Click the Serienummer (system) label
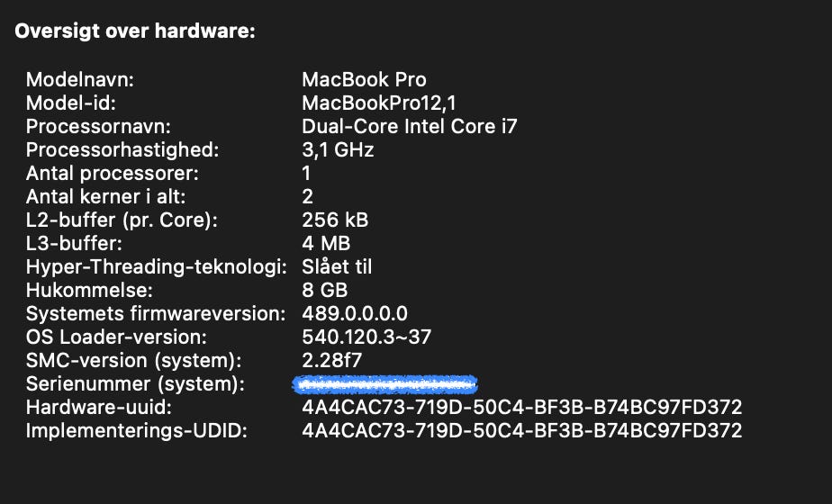Image resolution: width=832 pixels, height=504 pixels. coord(135,383)
